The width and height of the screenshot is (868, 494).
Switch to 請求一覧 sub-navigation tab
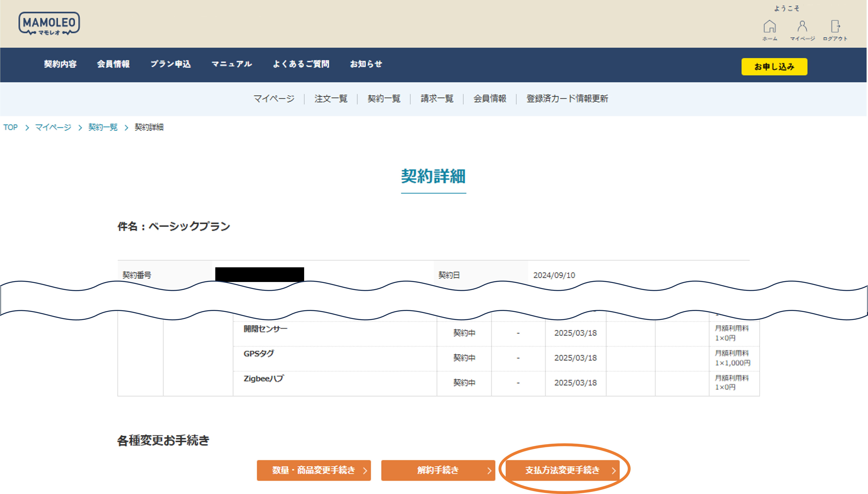coord(437,99)
